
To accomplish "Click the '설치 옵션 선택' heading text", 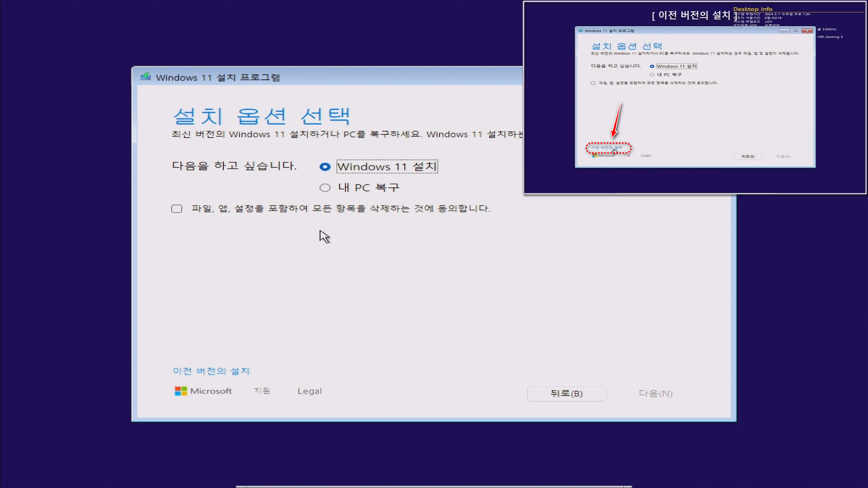I will (x=262, y=117).
